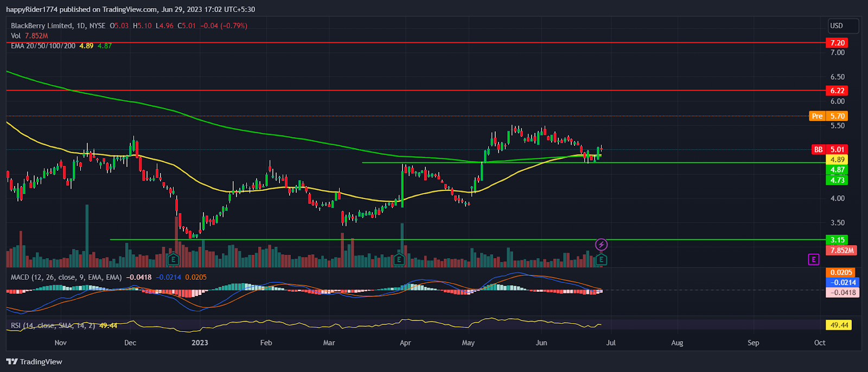Screen dimensions: 868x372
Task: Click the orange 0.0205 MACD axis label
Action: tap(841, 272)
